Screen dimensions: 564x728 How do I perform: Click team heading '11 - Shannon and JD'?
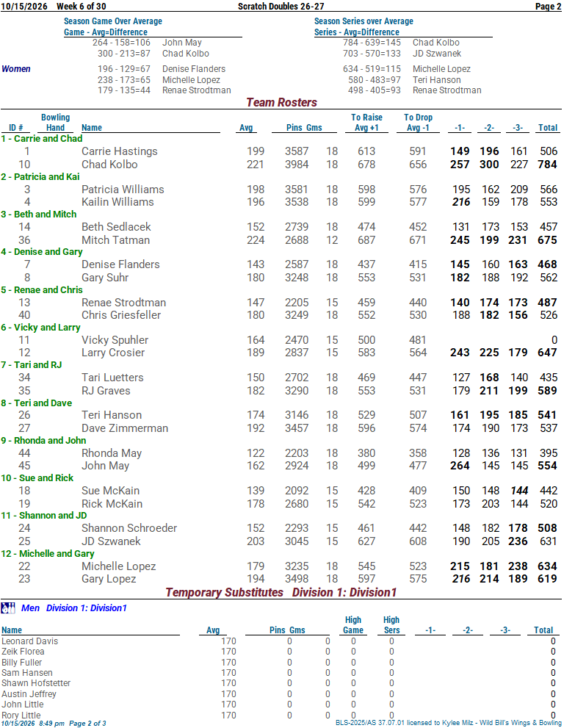coord(44,516)
